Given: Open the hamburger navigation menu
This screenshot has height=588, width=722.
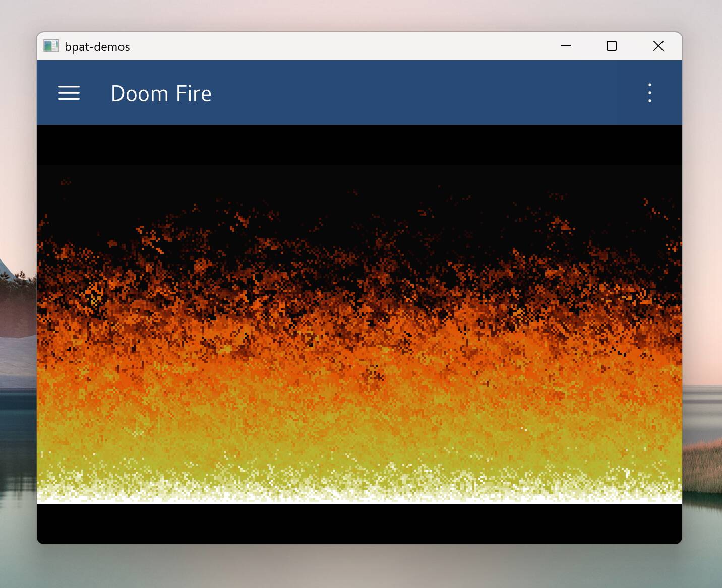Looking at the screenshot, I should click(69, 93).
